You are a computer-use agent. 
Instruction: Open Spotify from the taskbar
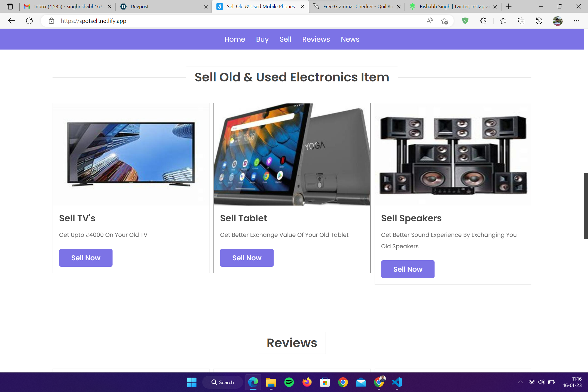coord(289,382)
